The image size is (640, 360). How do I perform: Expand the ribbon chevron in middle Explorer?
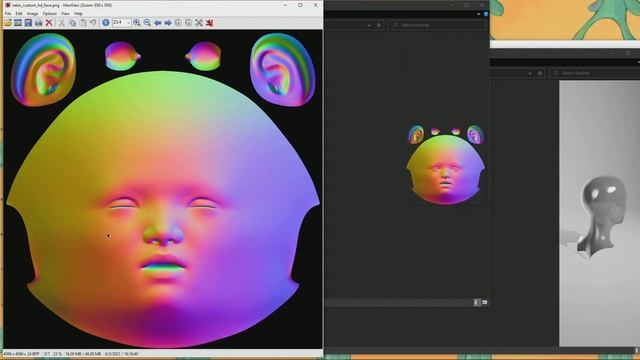pyautogui.click(x=478, y=14)
